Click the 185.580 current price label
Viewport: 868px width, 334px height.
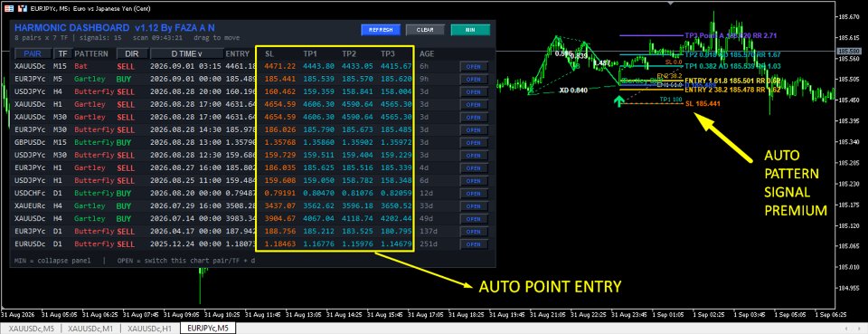click(848, 51)
